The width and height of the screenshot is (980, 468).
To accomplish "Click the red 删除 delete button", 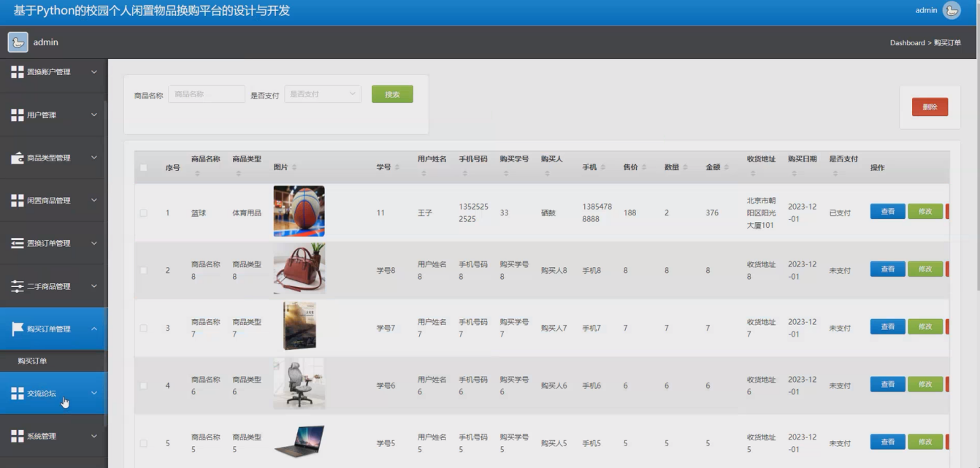I will 930,107.
